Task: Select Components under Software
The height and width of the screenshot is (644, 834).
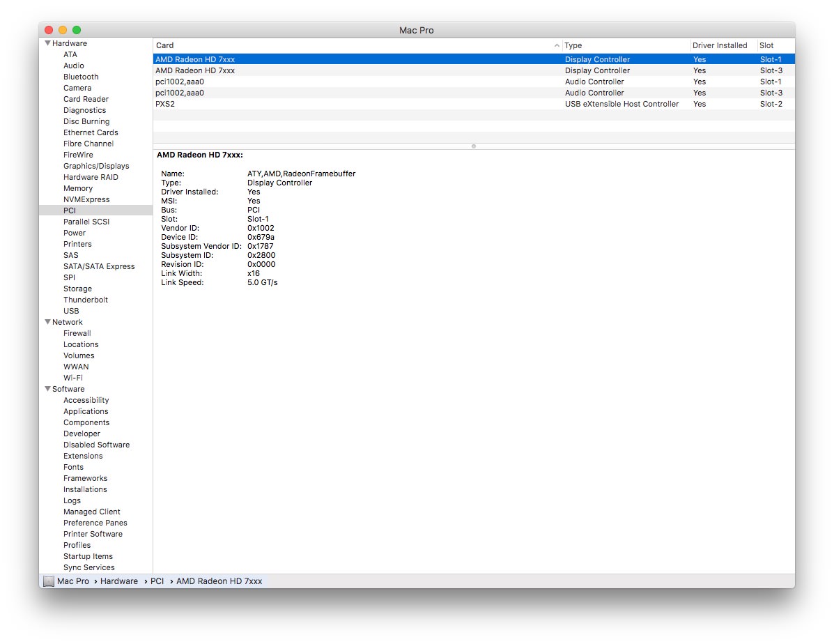Action: (x=86, y=423)
